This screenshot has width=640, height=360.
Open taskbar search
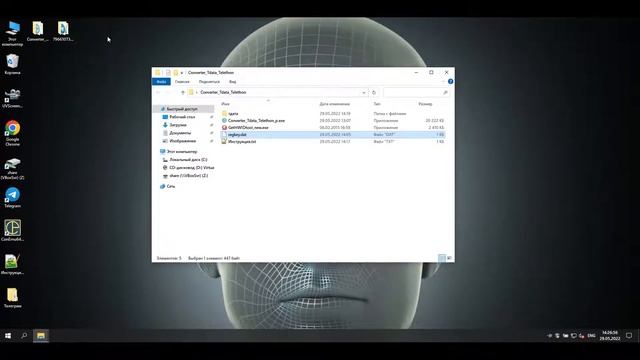coord(24,336)
